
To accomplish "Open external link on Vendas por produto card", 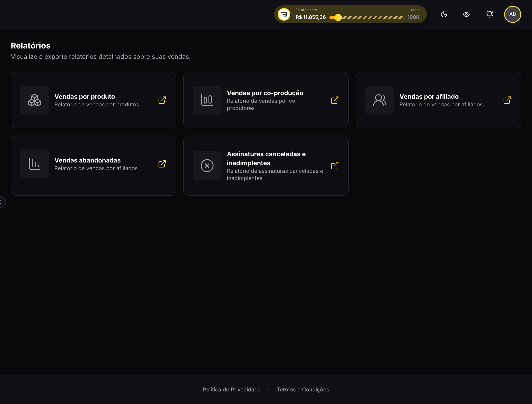I will tap(162, 100).
